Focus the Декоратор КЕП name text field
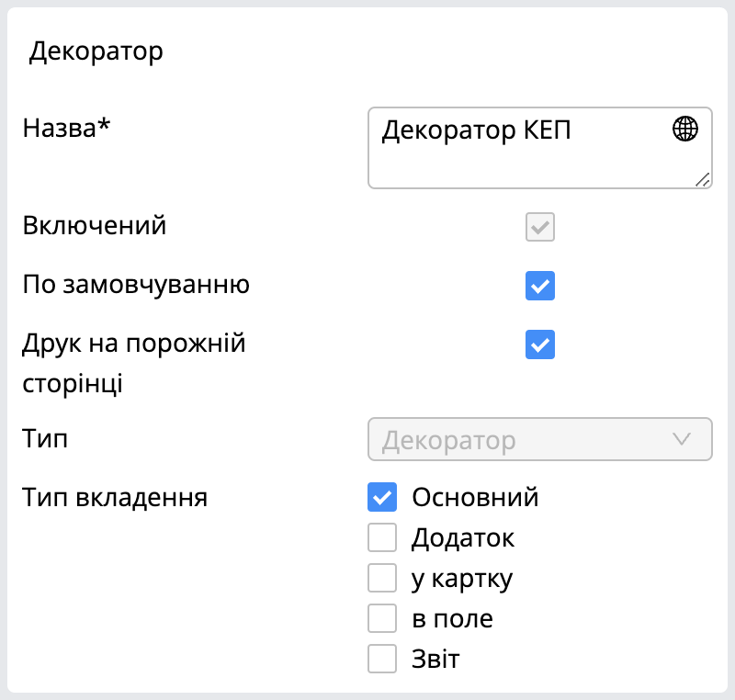 coord(540,148)
